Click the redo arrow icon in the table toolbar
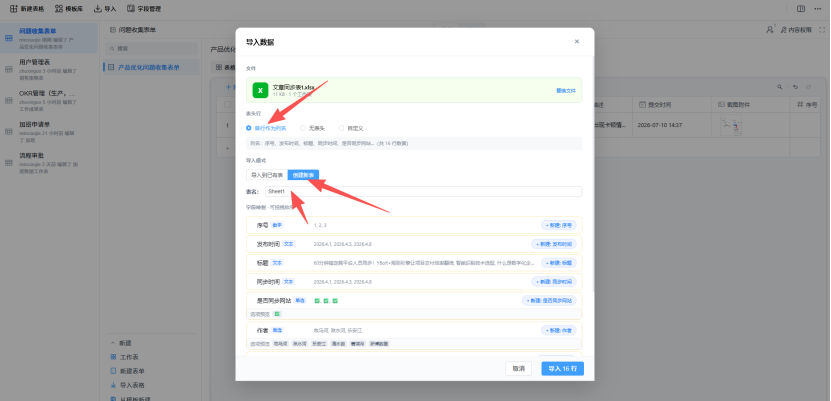Viewport: 831px width, 401px height. pyautogui.click(x=808, y=86)
